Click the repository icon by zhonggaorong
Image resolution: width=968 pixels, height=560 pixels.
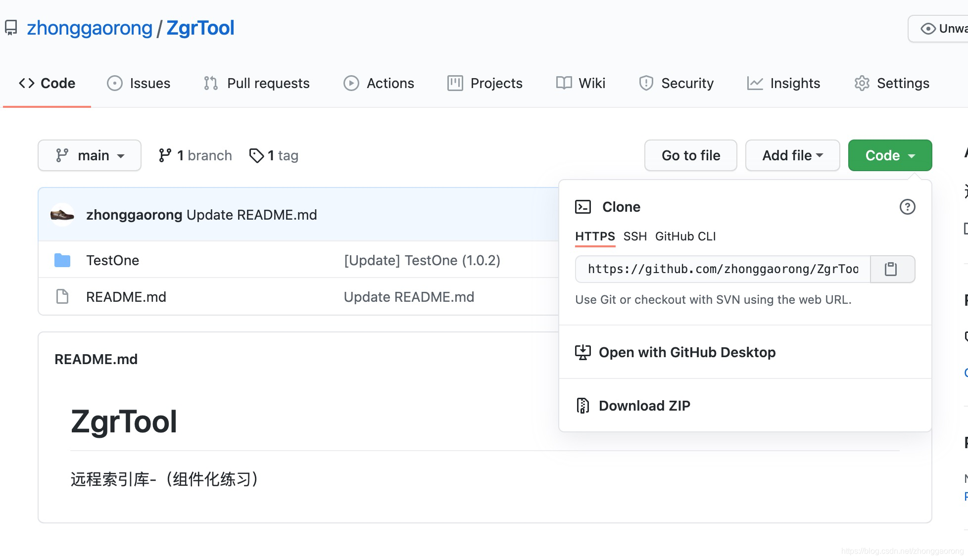pyautogui.click(x=11, y=28)
